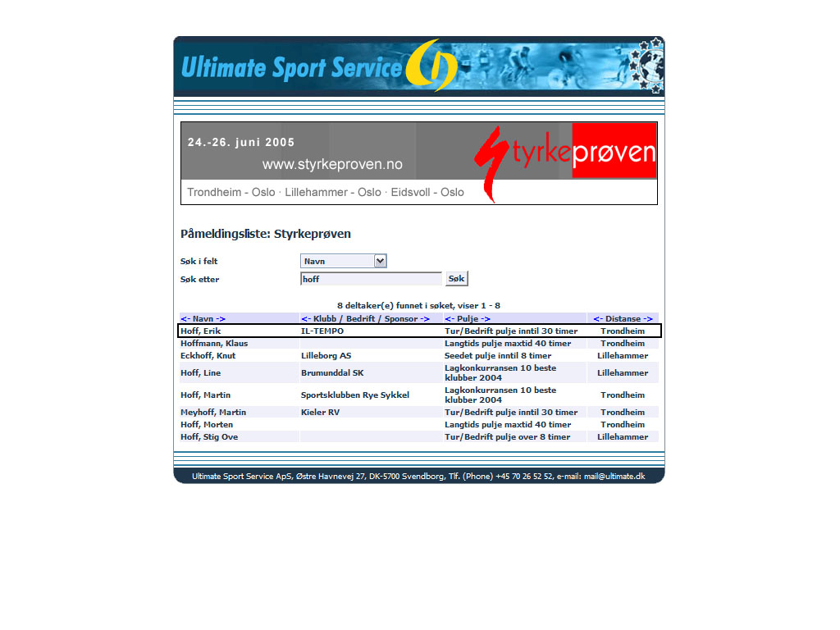This screenshot has height=630, width=840.
Task: Select name Hoff, Stig Ove
Action: click(209, 436)
